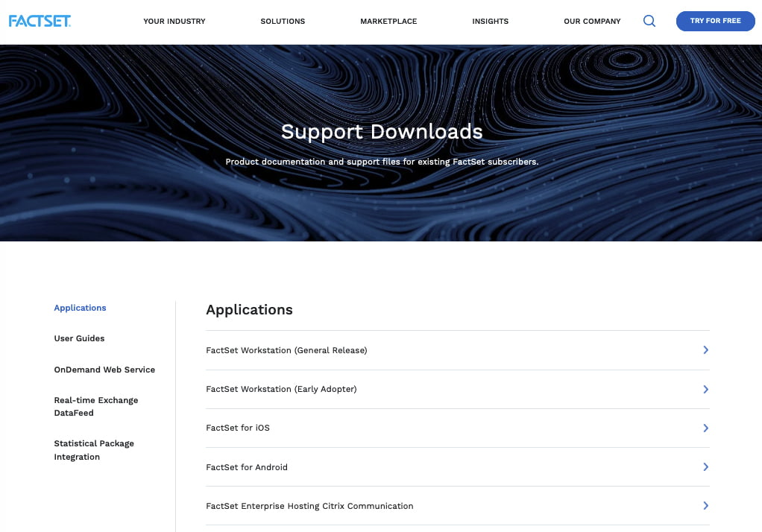Expand chevron for FactSet for Android

705,467
